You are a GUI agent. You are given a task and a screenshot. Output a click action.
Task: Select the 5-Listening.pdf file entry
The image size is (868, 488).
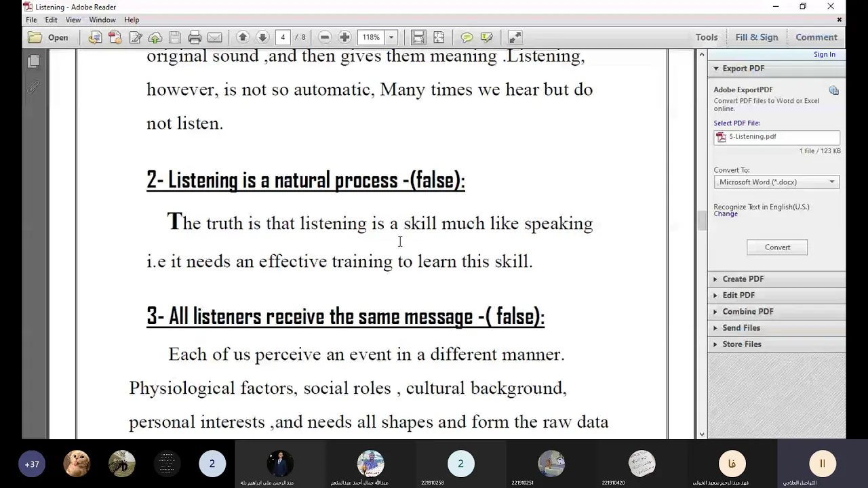point(777,137)
